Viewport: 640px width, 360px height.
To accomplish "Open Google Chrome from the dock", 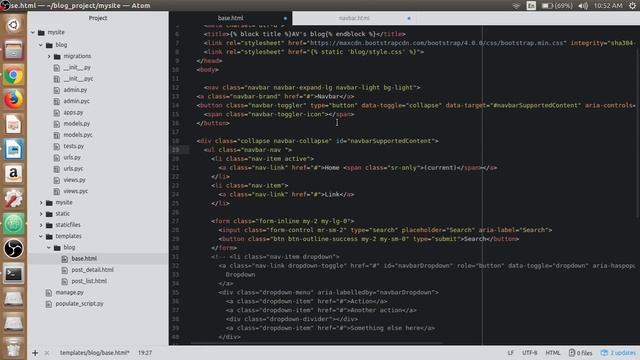I will click(13, 75).
